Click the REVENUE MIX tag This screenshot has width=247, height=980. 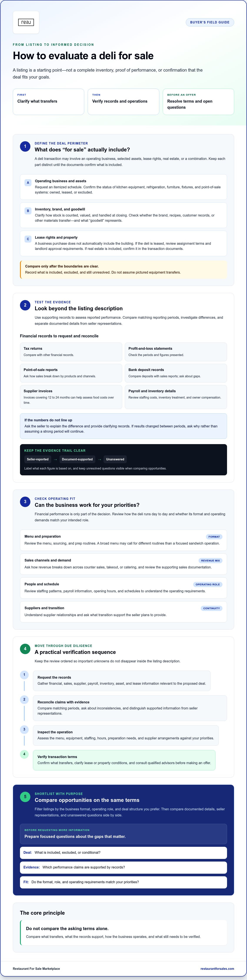click(x=211, y=560)
